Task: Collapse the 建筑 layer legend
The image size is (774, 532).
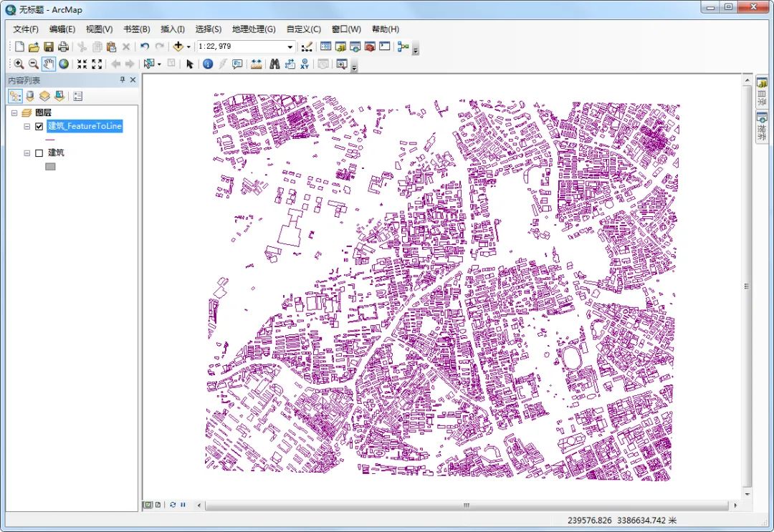Action: tap(27, 153)
